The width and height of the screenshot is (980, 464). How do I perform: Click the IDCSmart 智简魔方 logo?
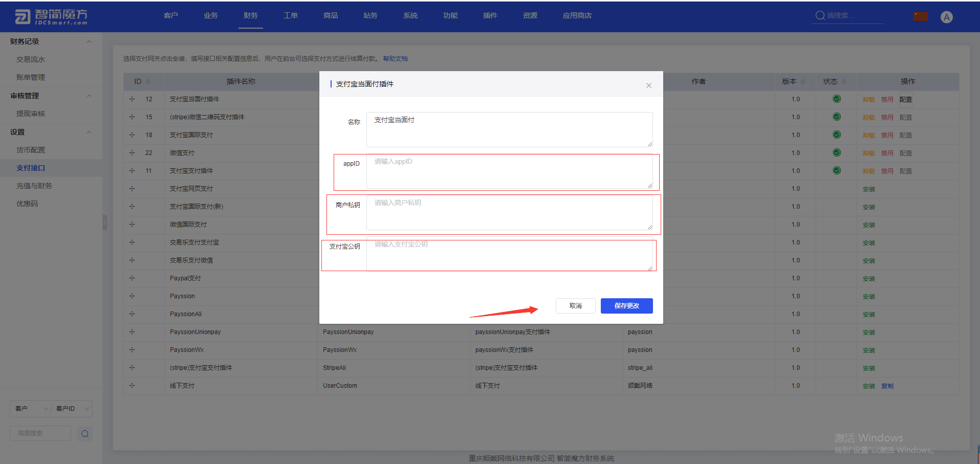(51, 16)
